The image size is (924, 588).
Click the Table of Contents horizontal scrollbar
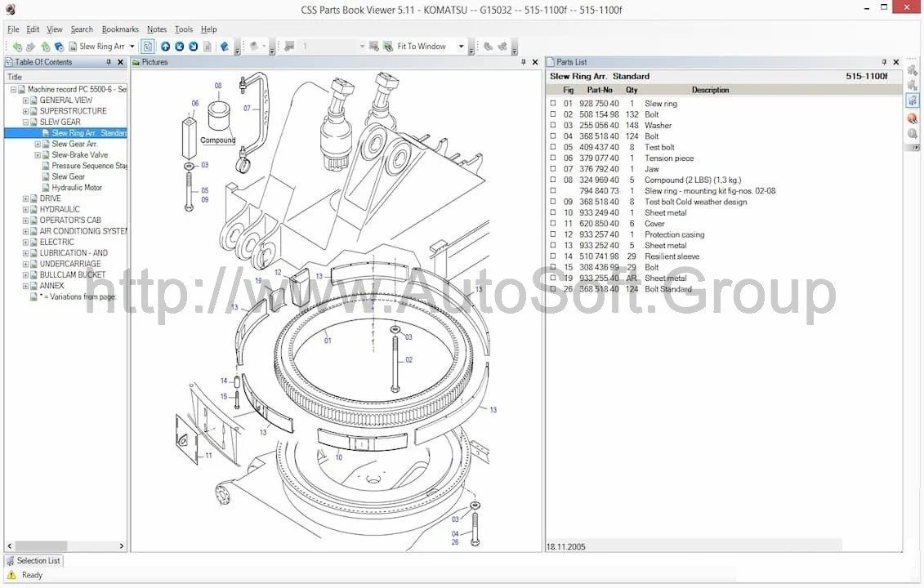point(65,546)
